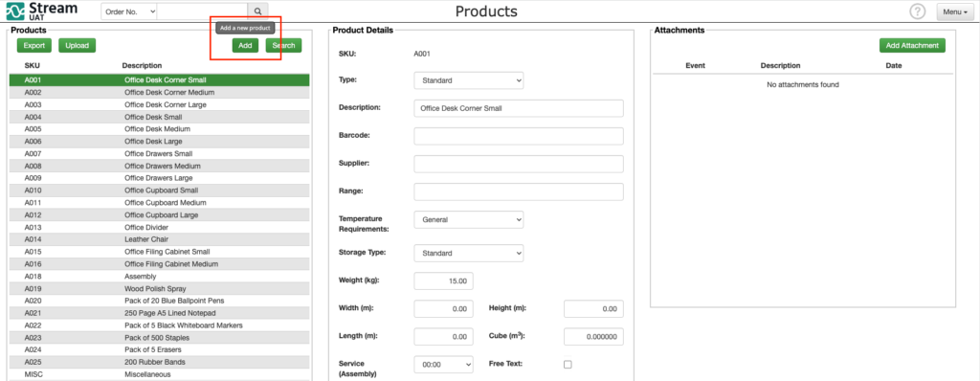The width and height of the screenshot is (980, 381).
Task: Click the attachments Event column header
Action: coord(695,66)
